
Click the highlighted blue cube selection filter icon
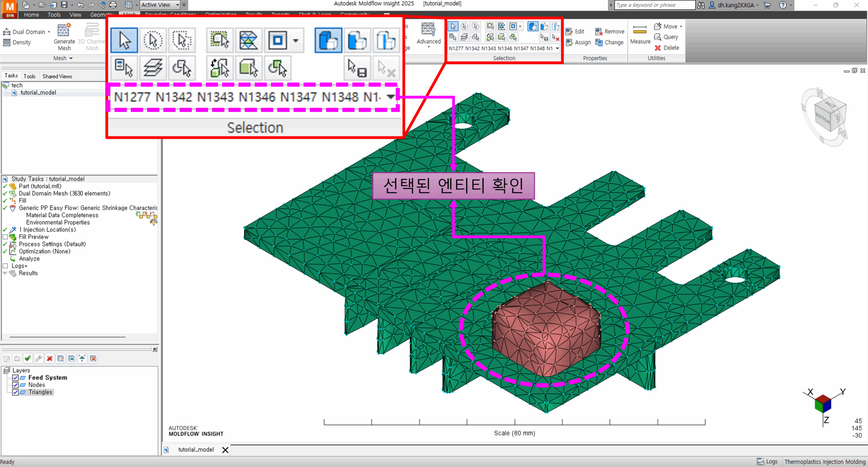pos(533,26)
